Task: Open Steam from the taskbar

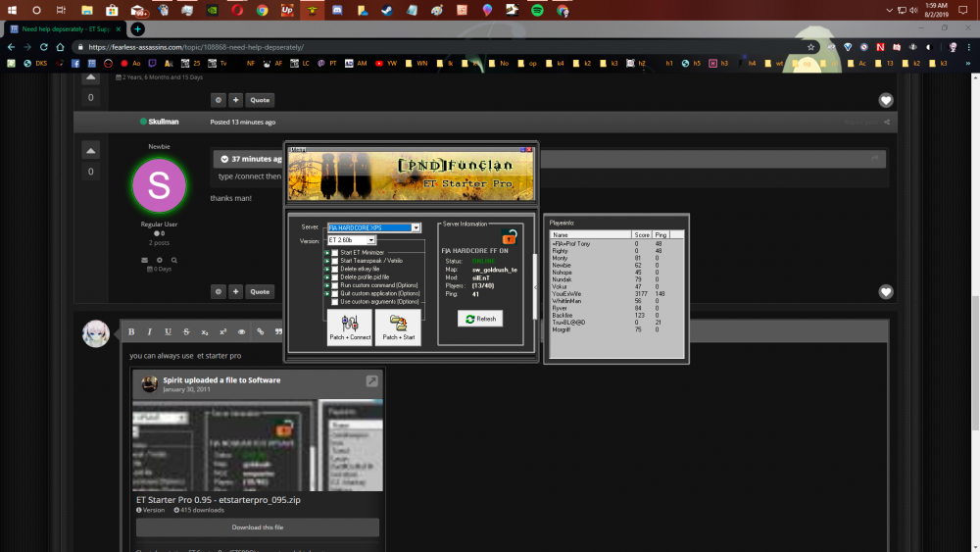Action: [x=387, y=10]
